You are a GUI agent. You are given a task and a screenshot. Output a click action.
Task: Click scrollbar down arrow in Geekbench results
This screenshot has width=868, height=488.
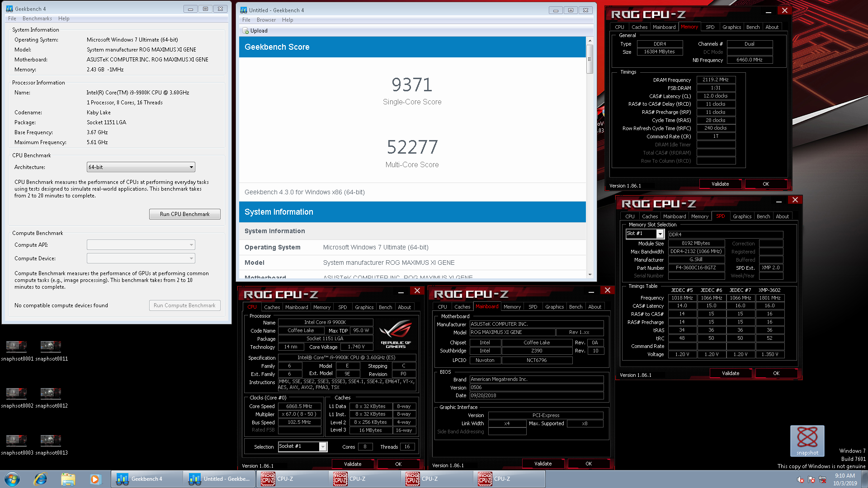pos(590,274)
